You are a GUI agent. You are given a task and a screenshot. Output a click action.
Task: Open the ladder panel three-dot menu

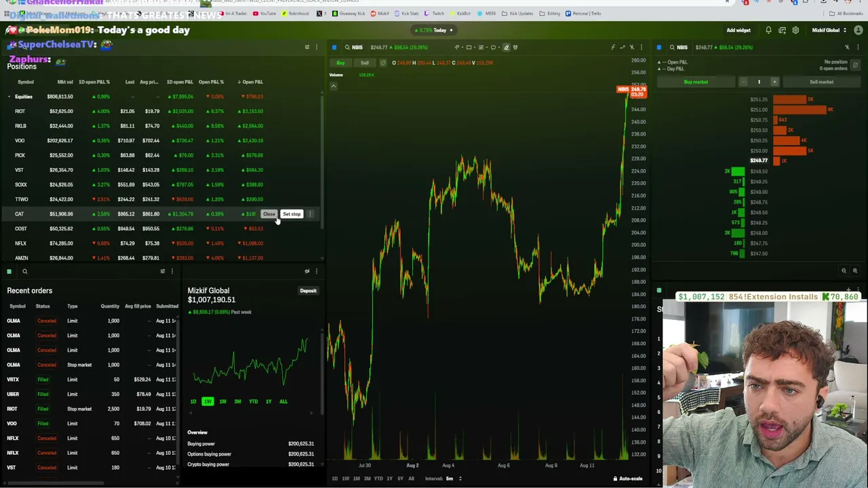(856, 47)
